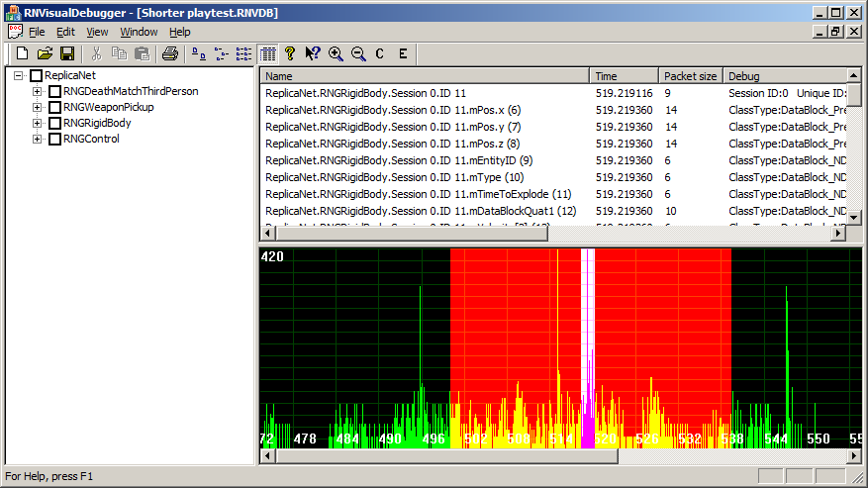Toggle the ReplicaNet checkbox
This screenshot has width=868, height=488.
(x=36, y=75)
